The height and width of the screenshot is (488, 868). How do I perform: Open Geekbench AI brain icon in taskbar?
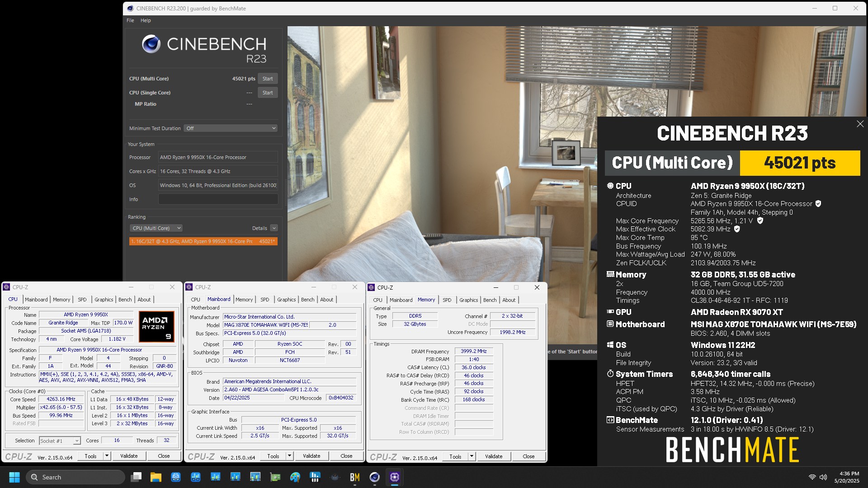tap(176, 477)
